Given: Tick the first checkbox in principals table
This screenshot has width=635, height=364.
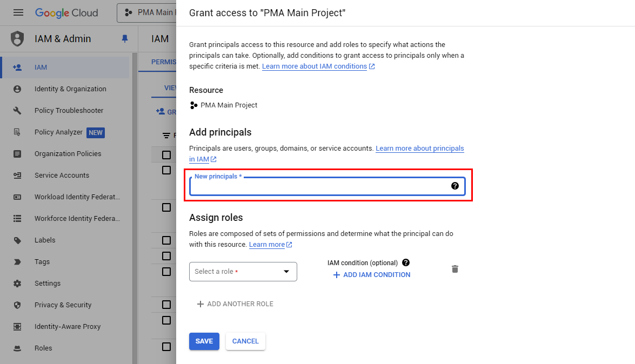Looking at the screenshot, I should pos(166,170).
